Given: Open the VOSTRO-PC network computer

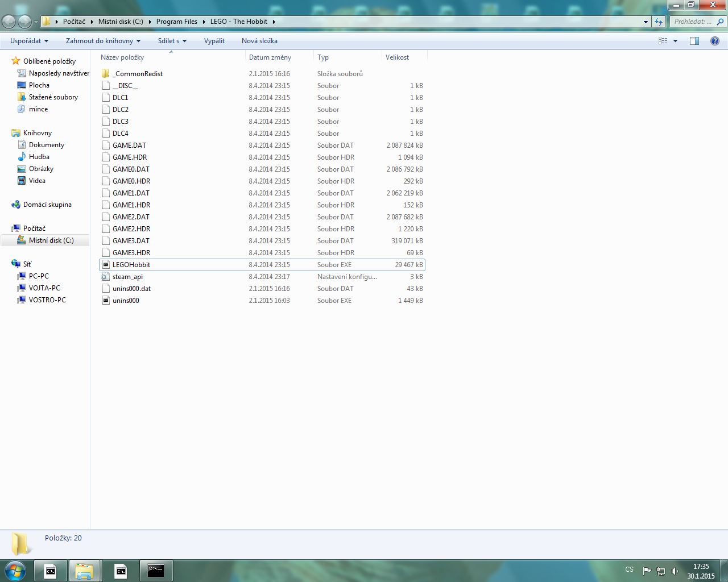Looking at the screenshot, I should [x=47, y=300].
